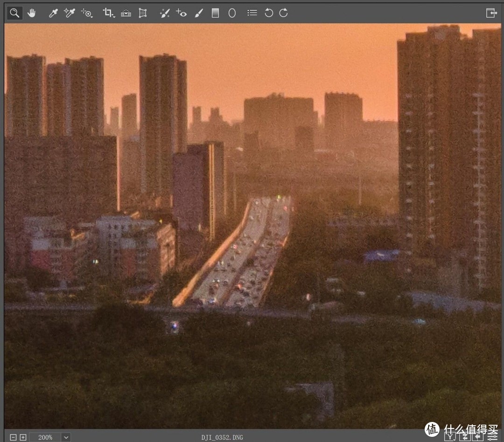Screen dimensions: 504x442
Task: Select the Graduated Filter tool
Action: coord(215,13)
